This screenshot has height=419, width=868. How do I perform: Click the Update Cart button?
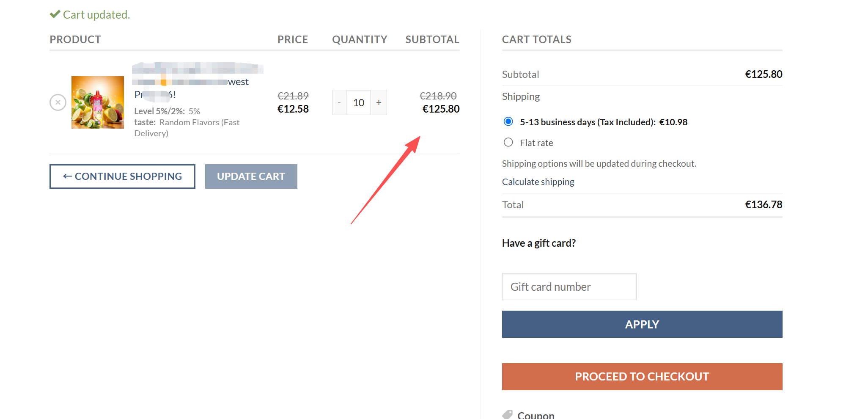point(251,176)
